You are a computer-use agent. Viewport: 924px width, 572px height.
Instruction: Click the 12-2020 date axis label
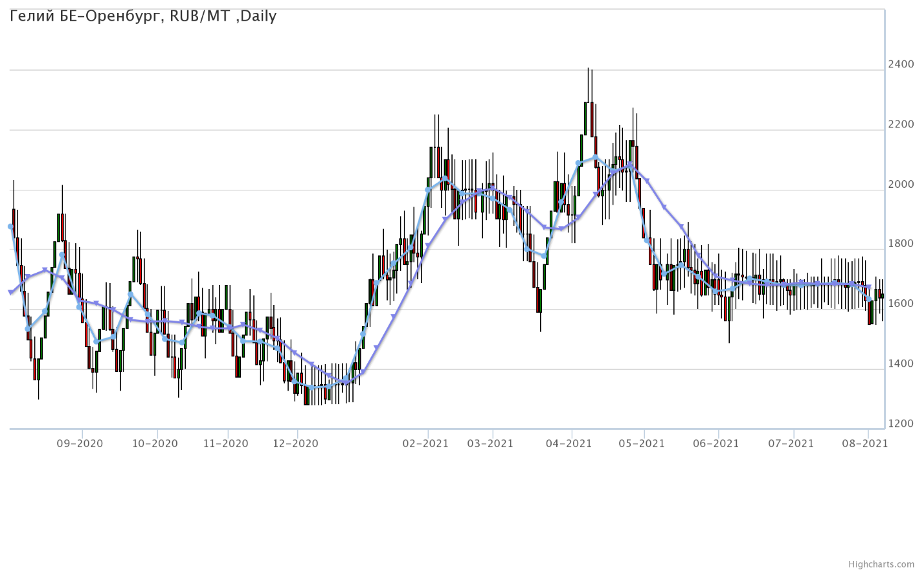[x=295, y=444]
